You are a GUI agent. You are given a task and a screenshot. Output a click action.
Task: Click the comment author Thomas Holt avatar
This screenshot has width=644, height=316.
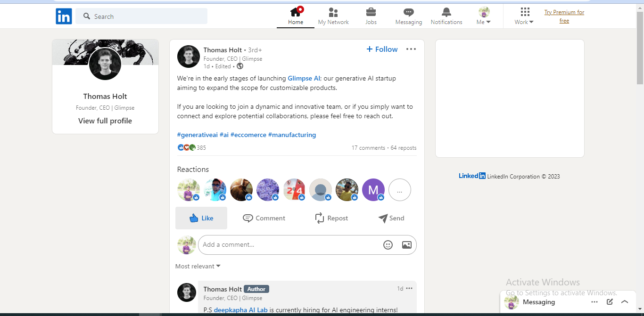pos(187,292)
